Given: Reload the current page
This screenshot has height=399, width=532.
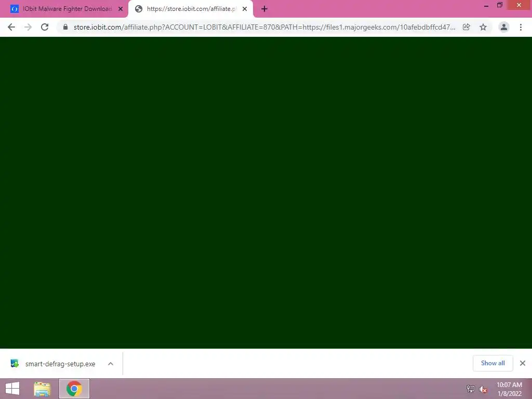Looking at the screenshot, I should (45, 27).
